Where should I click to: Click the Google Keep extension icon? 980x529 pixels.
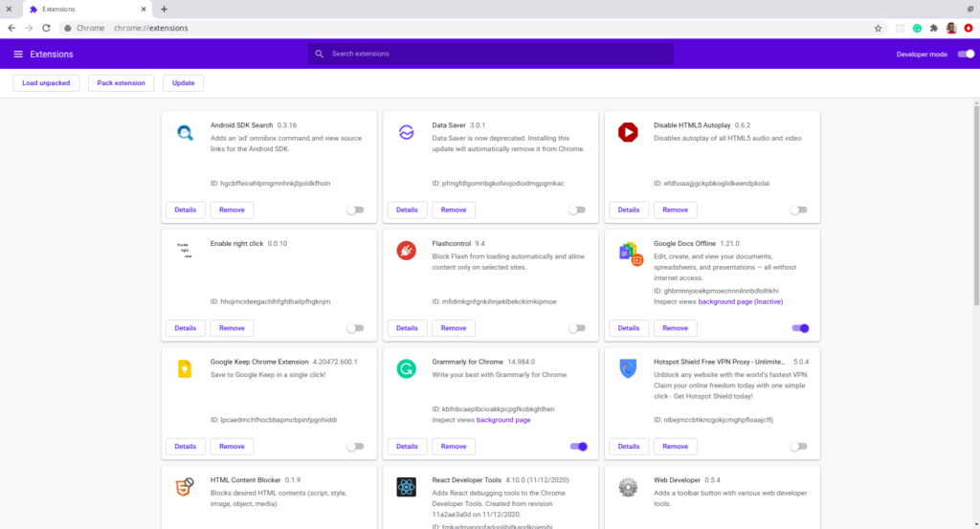(185, 369)
